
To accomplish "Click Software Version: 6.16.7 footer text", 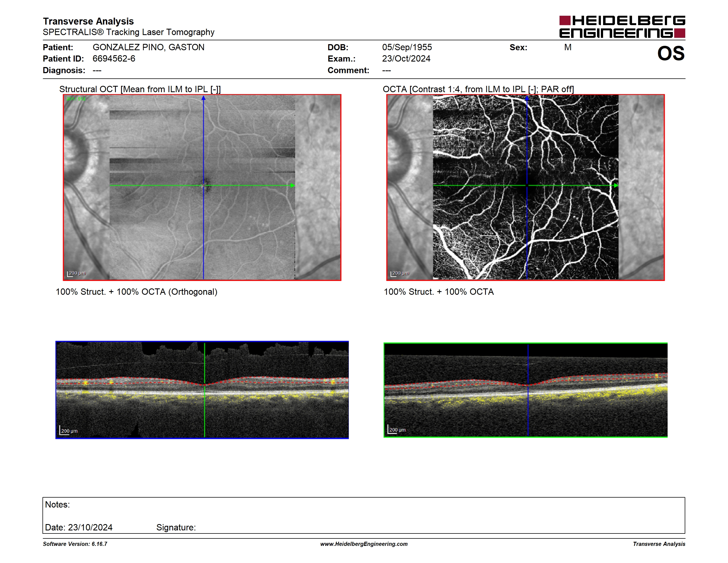I will pyautogui.click(x=75, y=544).
